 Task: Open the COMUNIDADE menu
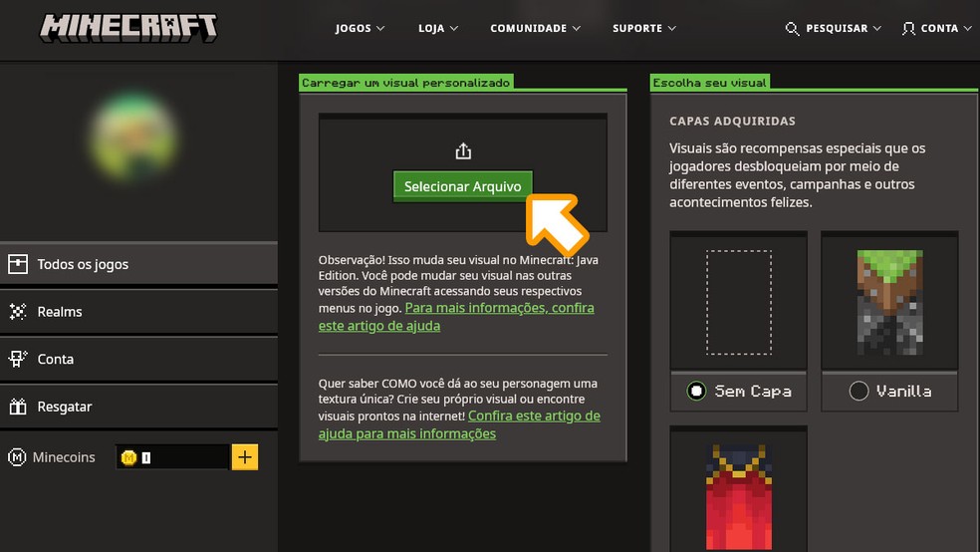[x=528, y=28]
